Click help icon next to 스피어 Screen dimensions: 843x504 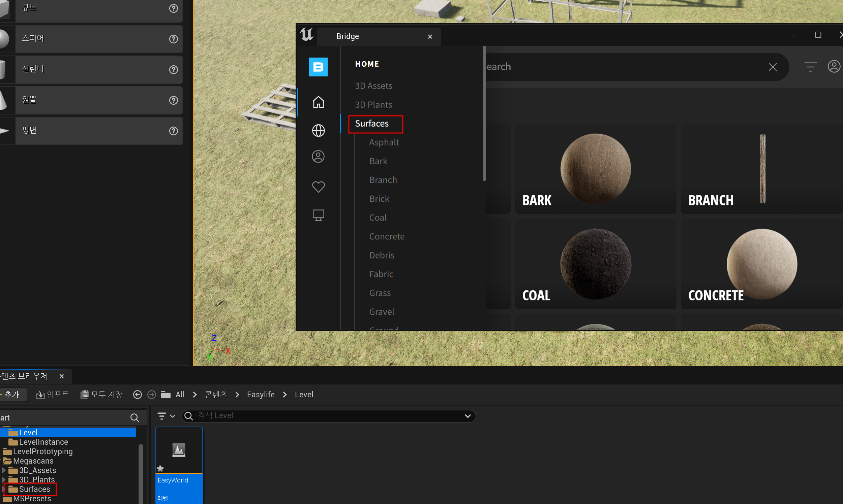coord(173,39)
